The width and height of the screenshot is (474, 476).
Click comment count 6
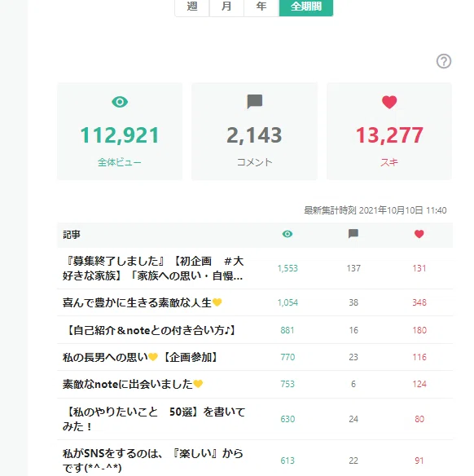(353, 384)
